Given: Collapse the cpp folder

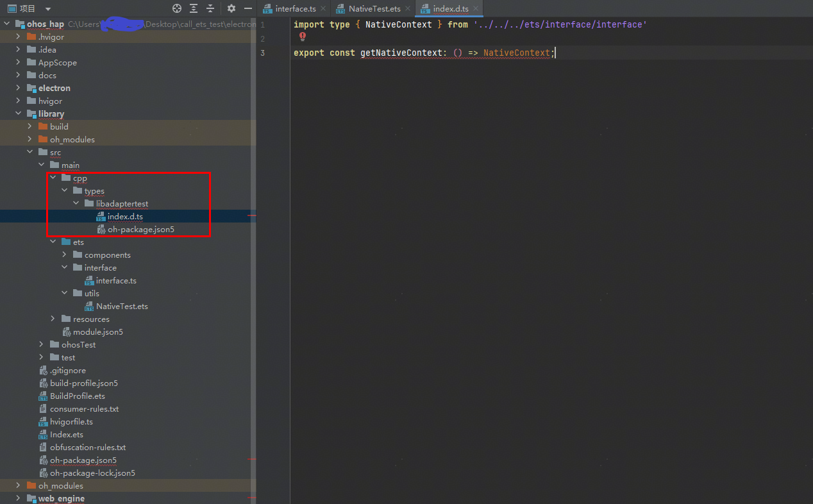Looking at the screenshot, I should coord(53,178).
